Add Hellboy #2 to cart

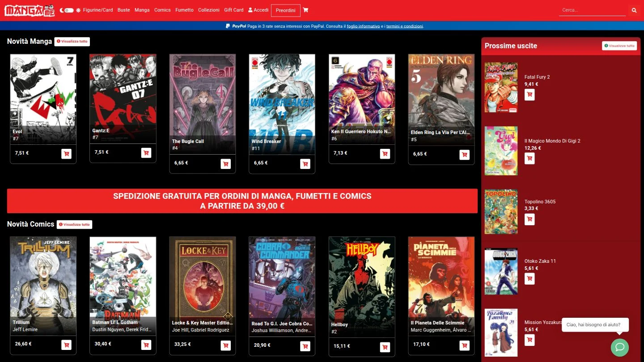pos(385,347)
